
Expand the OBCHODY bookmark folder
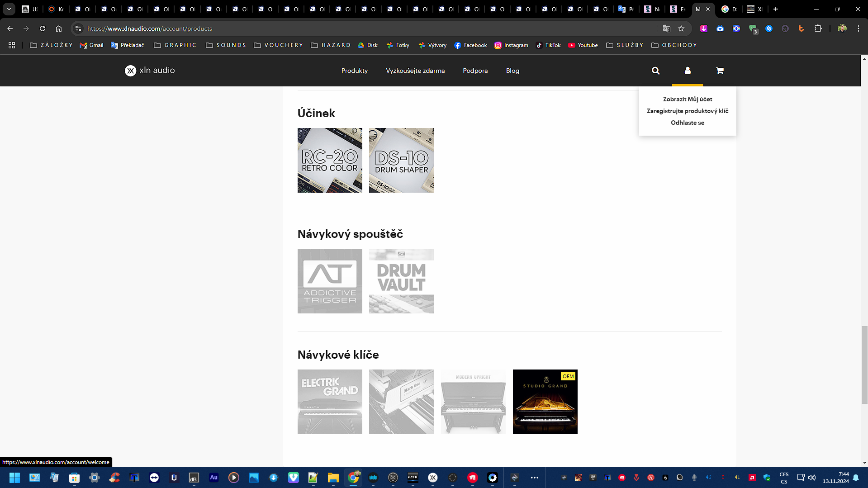(x=674, y=45)
